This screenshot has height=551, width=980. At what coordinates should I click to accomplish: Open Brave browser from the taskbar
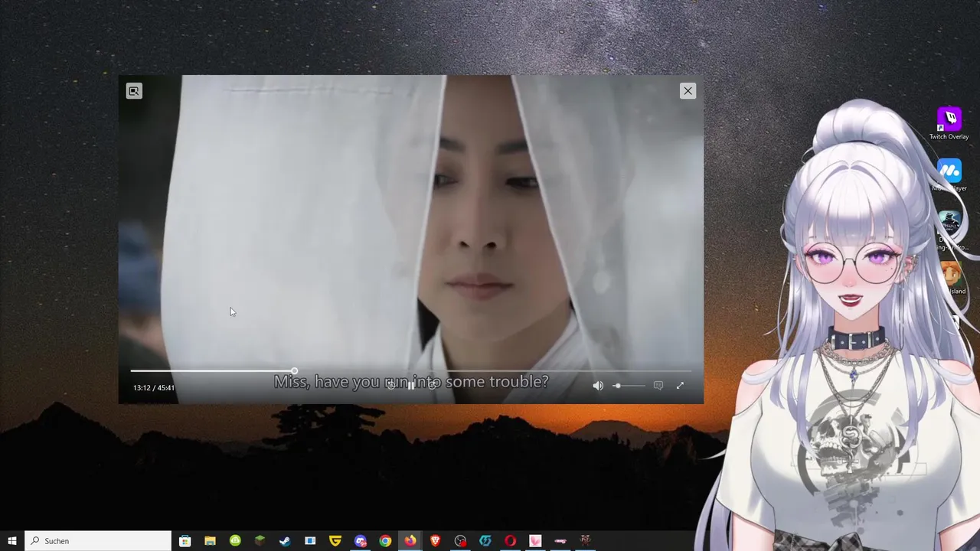(x=435, y=541)
